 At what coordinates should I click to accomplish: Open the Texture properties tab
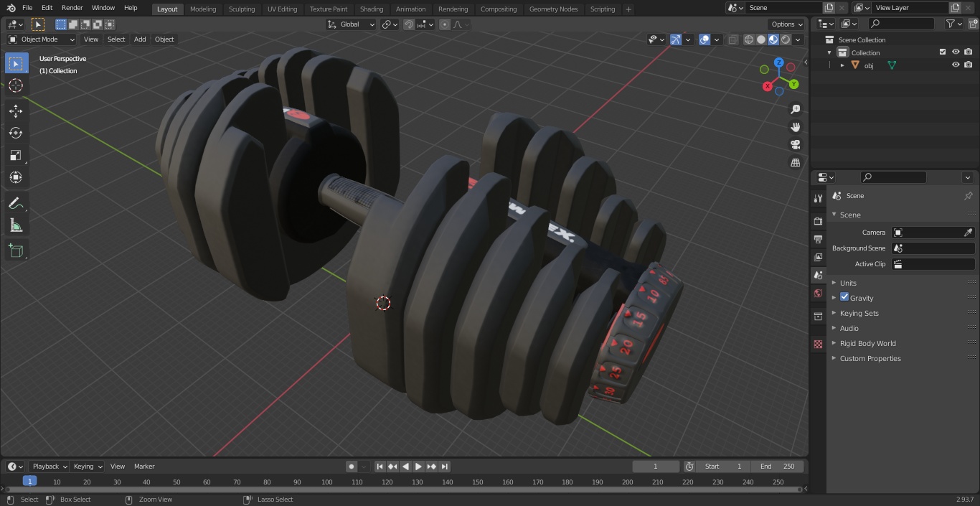pos(818,345)
